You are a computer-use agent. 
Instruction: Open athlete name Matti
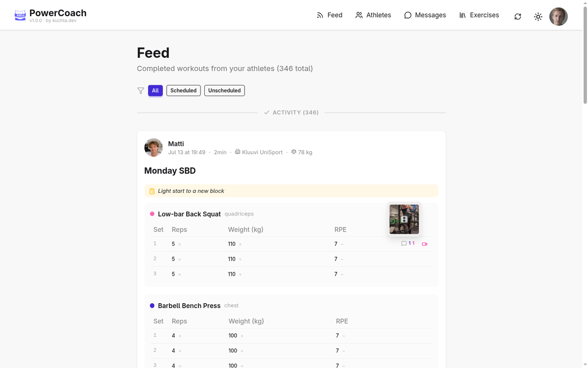pyautogui.click(x=176, y=144)
